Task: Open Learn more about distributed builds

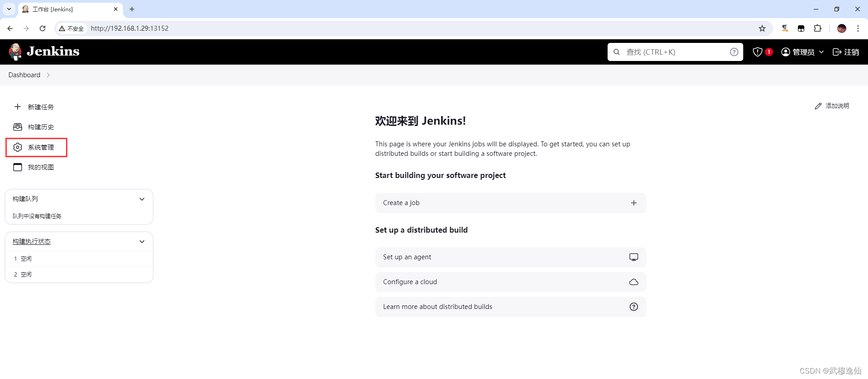Action: (x=511, y=307)
